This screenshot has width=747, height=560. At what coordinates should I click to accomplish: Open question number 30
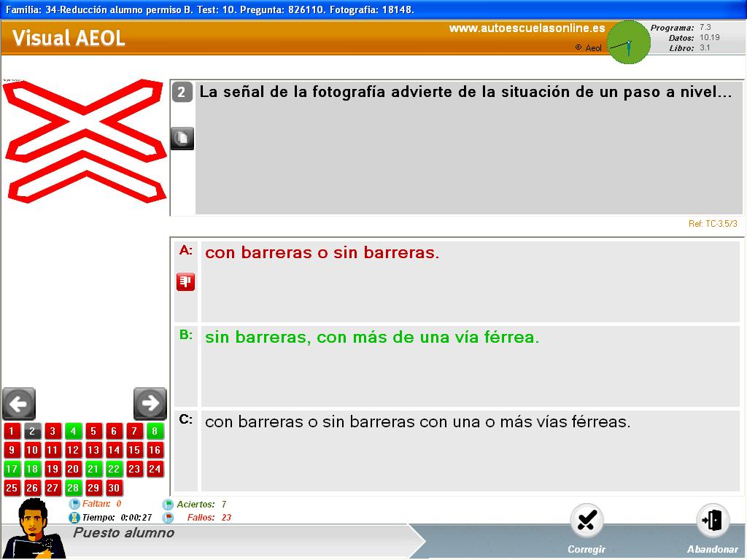[x=114, y=488]
